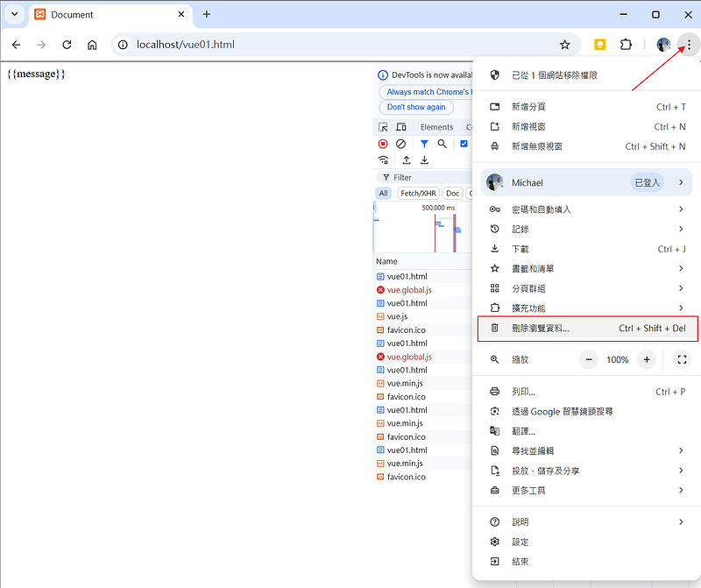Toggle the network filter funnel icon
The image size is (701, 588).
click(424, 144)
